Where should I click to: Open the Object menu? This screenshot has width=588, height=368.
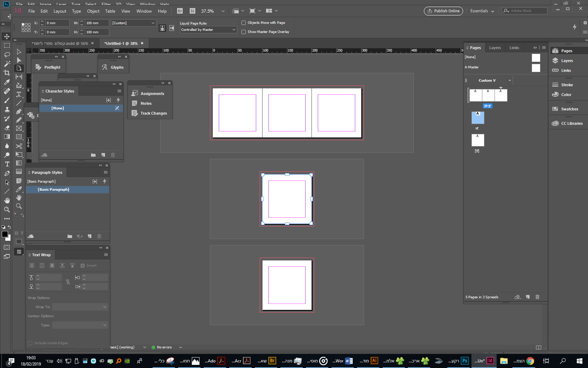point(93,11)
